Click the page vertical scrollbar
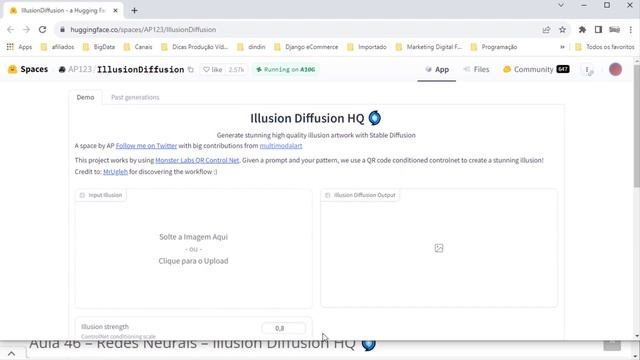 [x=636, y=125]
